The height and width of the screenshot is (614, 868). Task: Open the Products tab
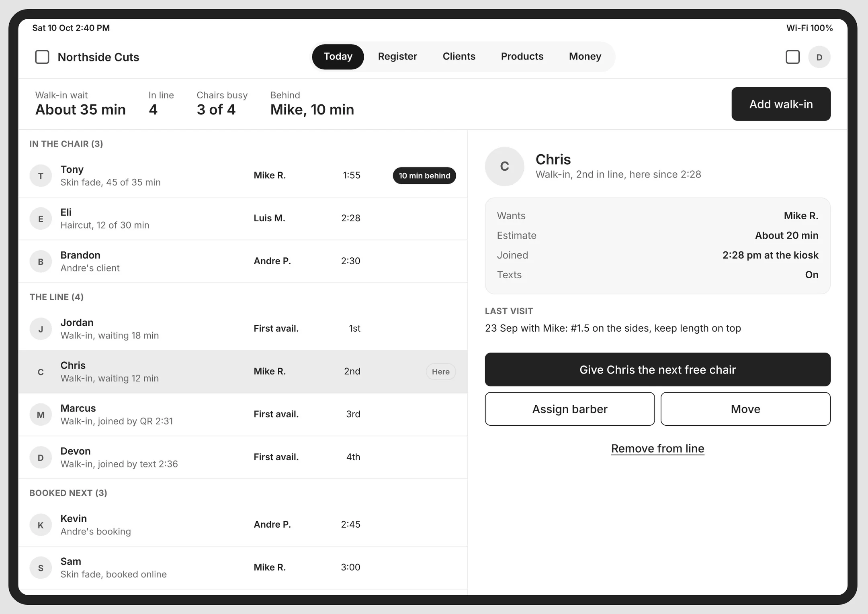pyautogui.click(x=522, y=57)
